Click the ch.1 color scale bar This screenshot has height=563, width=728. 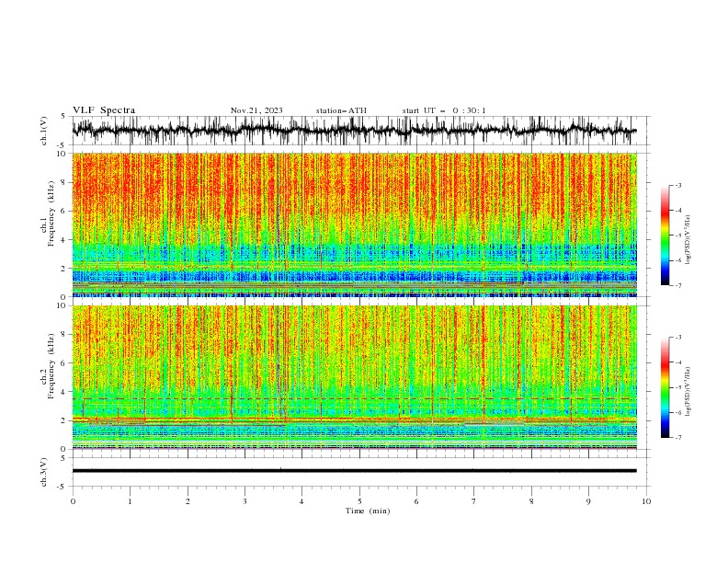point(665,236)
